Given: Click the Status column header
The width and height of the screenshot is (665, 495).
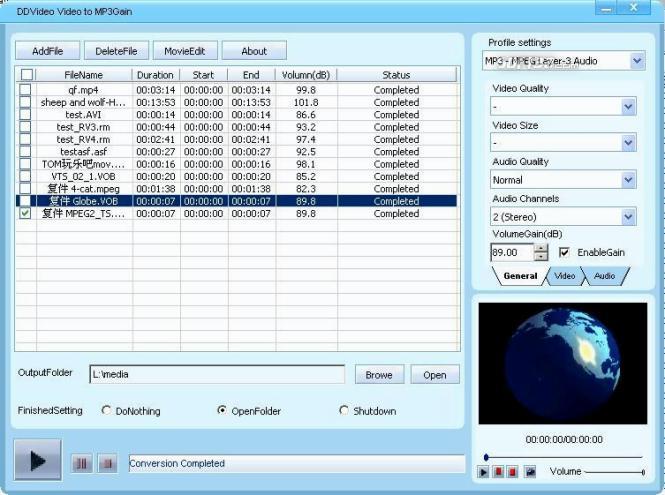Looking at the screenshot, I should point(396,75).
